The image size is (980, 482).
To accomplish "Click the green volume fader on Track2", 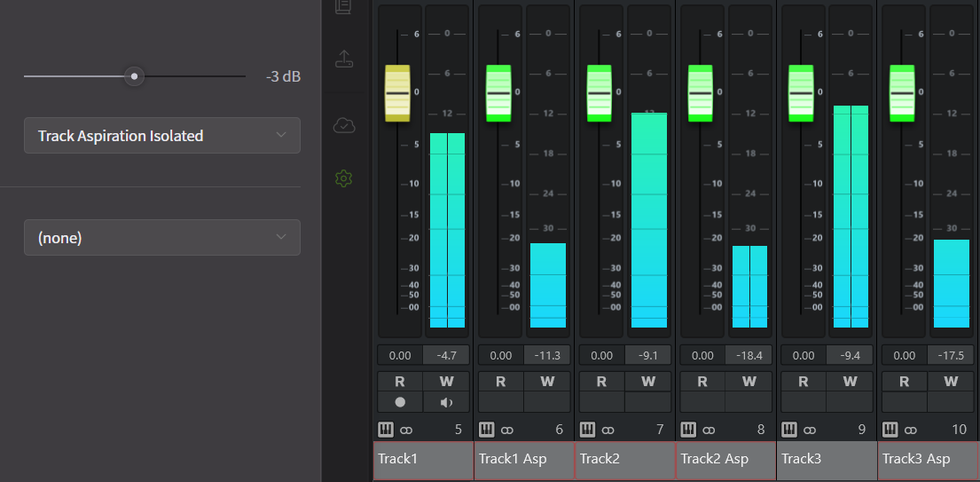I will tap(600, 93).
